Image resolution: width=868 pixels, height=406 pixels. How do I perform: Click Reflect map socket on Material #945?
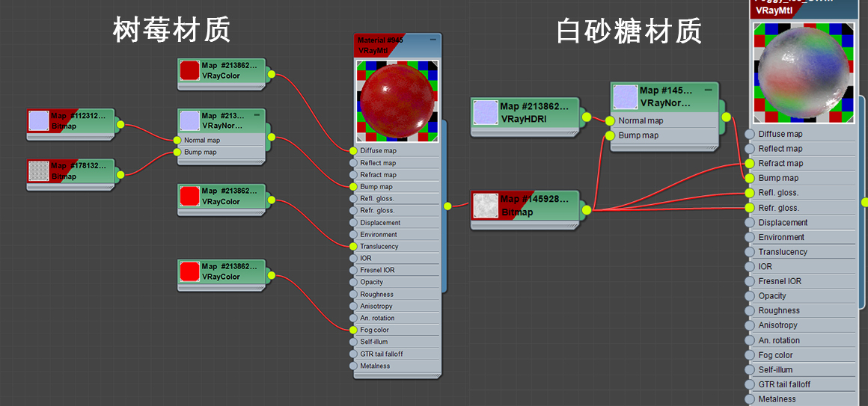tap(353, 162)
